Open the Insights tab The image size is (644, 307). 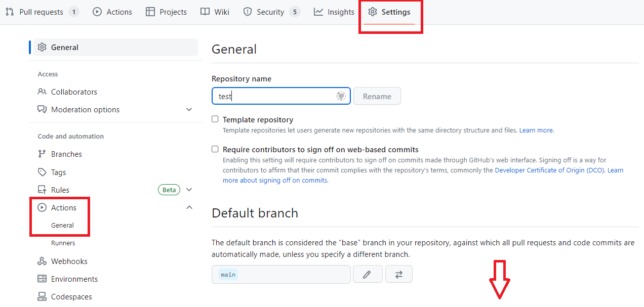334,12
